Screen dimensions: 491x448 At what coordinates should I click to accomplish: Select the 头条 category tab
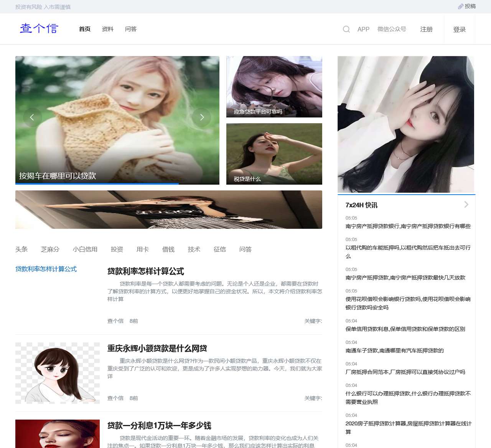tap(21, 249)
